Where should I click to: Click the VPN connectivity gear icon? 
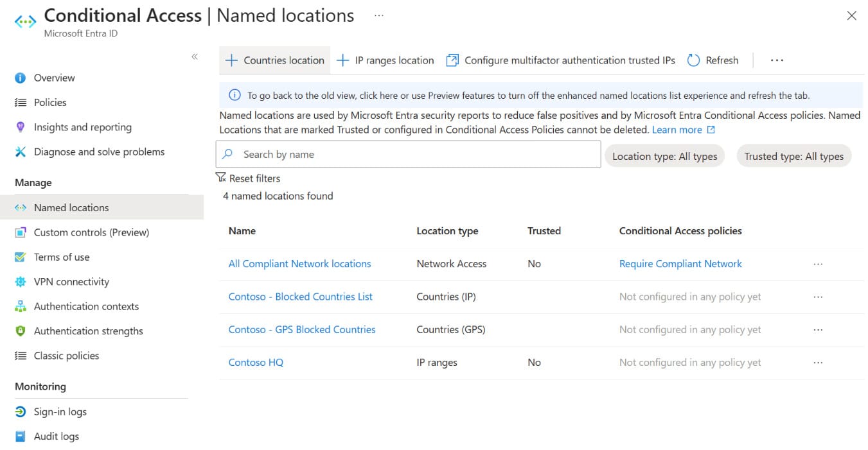pos(21,282)
